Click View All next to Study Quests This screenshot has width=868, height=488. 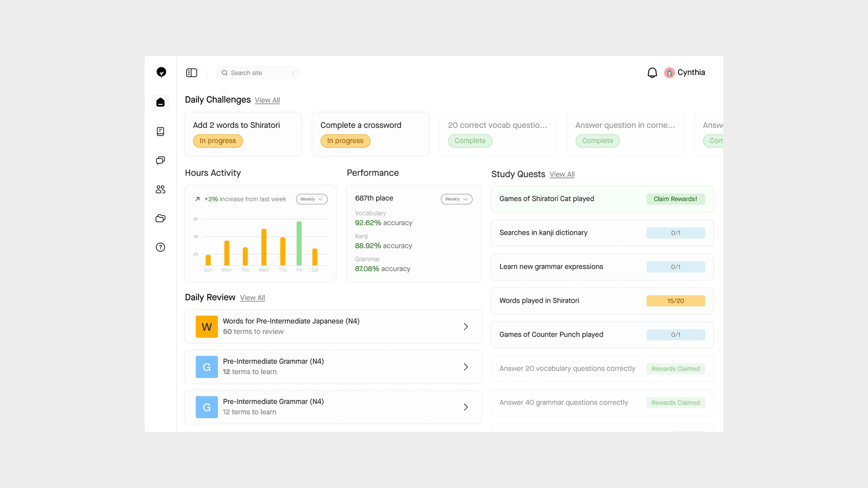(x=562, y=174)
